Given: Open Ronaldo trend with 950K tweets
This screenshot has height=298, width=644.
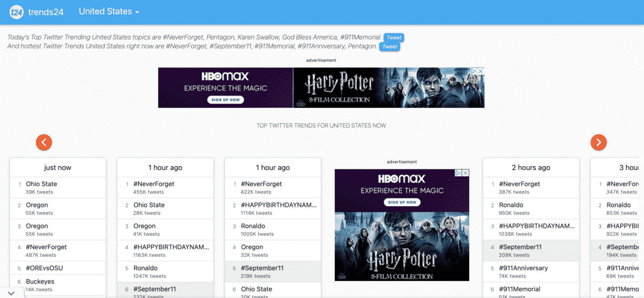Looking at the screenshot, I should coord(511,205).
